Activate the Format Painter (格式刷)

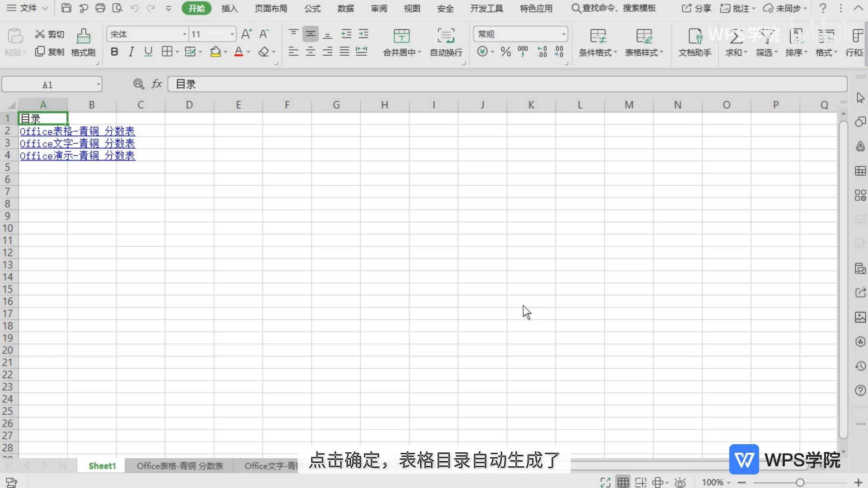click(x=83, y=43)
